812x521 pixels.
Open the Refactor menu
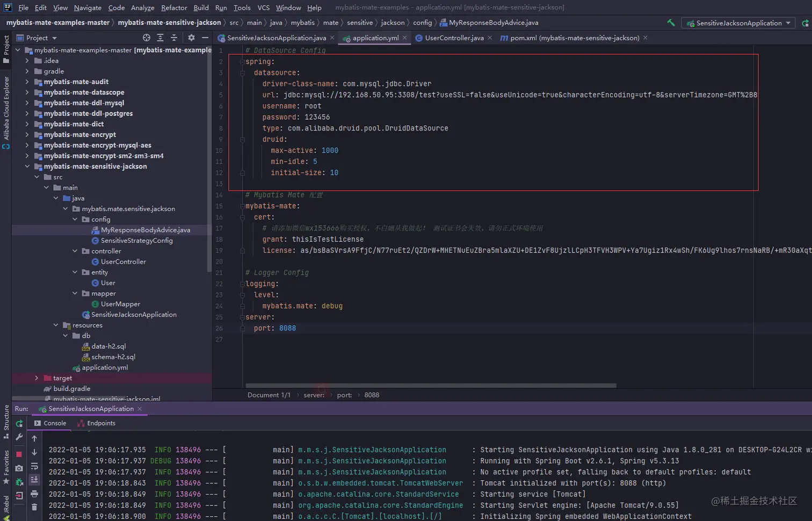[x=174, y=8]
